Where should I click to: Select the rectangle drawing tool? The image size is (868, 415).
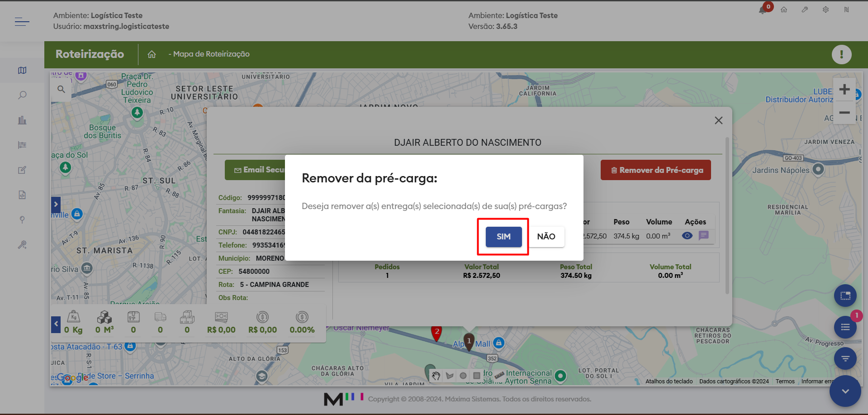pos(477,376)
